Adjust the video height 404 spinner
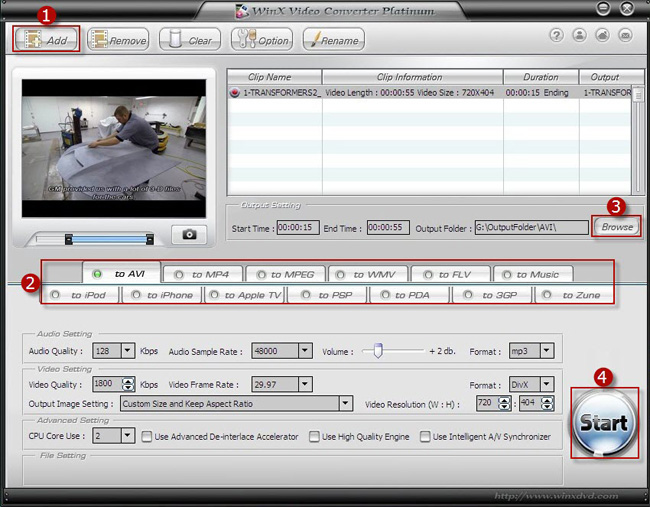The width and height of the screenshot is (650, 507). pyautogui.click(x=547, y=403)
